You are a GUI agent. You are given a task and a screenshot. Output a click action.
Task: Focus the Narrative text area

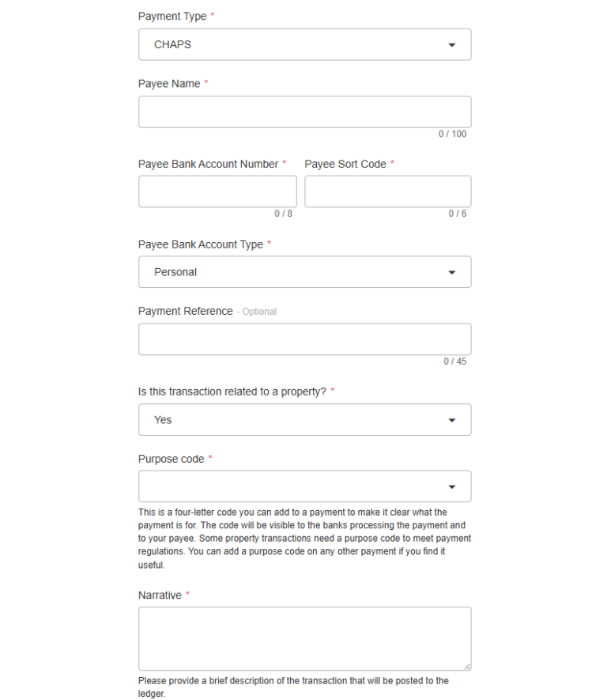[x=304, y=638]
